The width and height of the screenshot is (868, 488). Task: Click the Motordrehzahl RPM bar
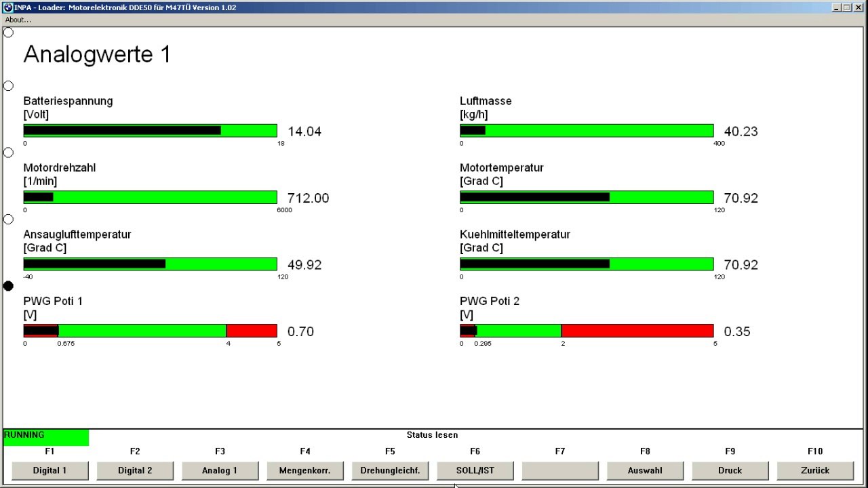(x=151, y=197)
